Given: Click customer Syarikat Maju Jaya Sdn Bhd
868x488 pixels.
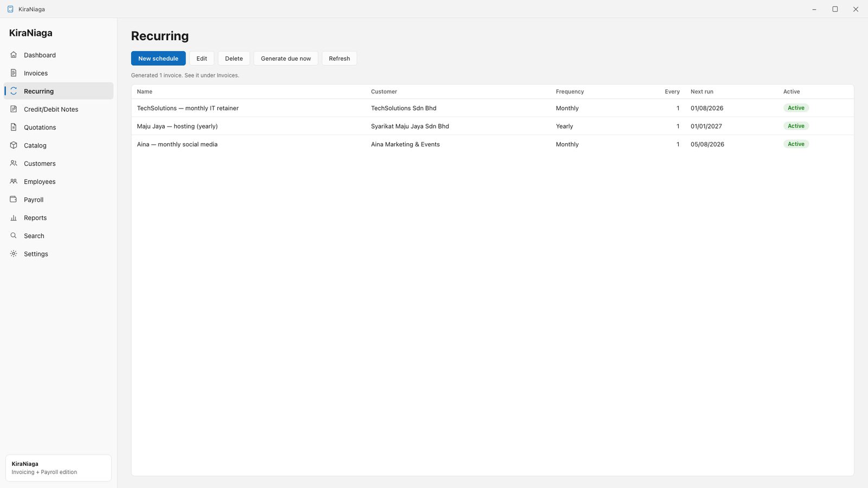Looking at the screenshot, I should point(410,126).
